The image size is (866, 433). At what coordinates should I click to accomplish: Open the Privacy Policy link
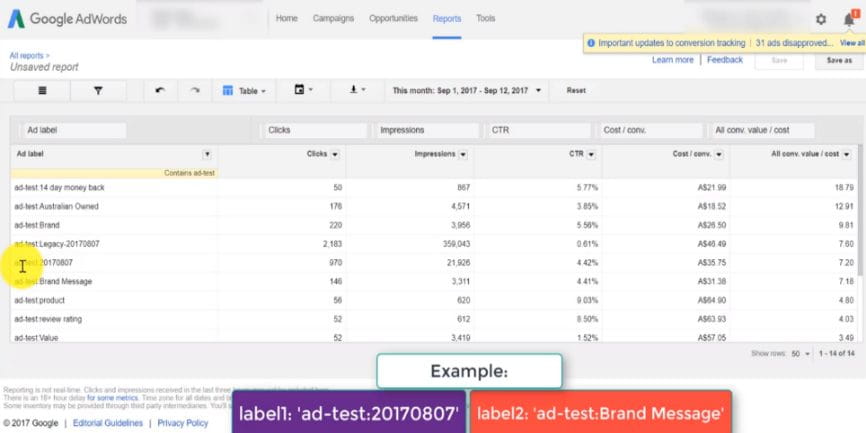[183, 423]
